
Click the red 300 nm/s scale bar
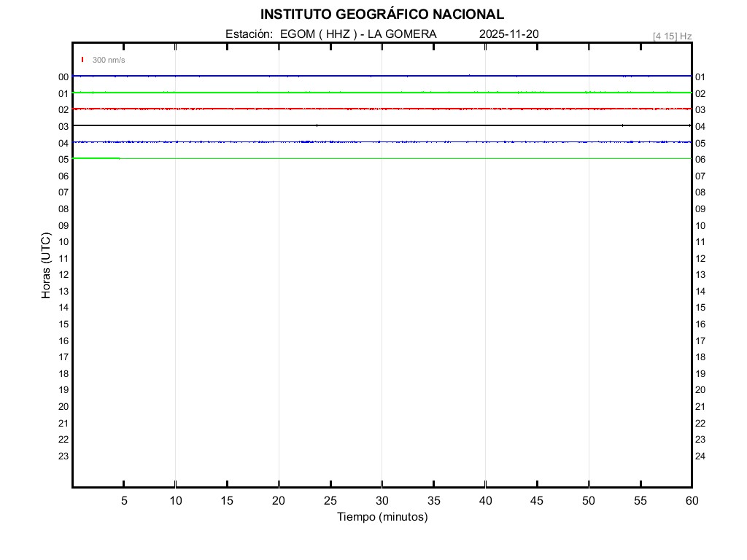(82, 60)
